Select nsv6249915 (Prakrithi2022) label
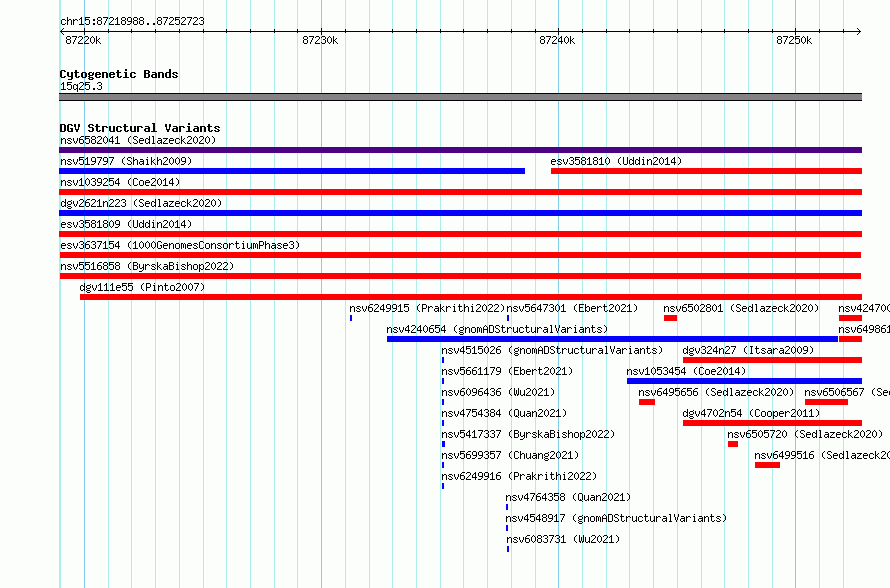Image resolution: width=890 pixels, height=588 pixels. pyautogui.click(x=427, y=308)
